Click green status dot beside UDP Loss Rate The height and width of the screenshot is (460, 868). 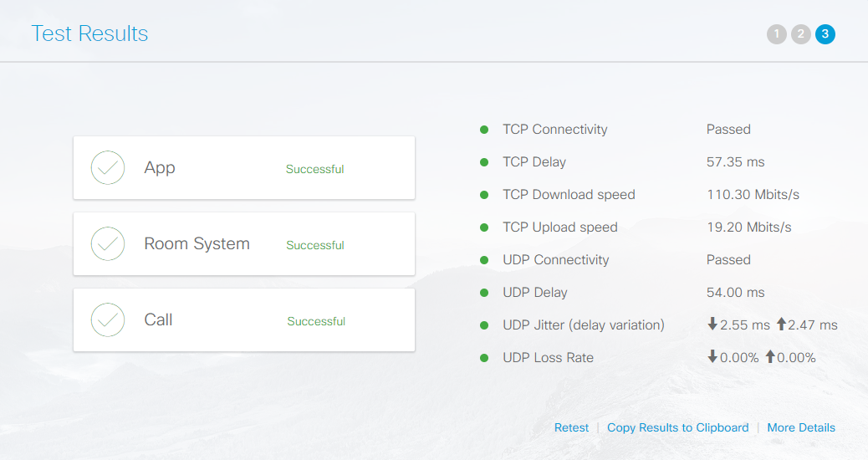point(483,358)
